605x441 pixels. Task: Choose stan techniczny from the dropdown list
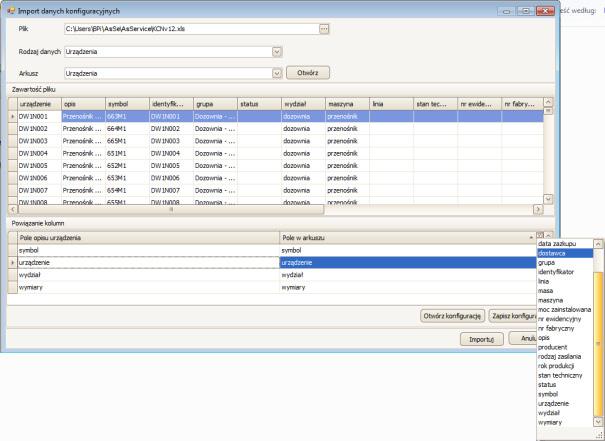[565, 375]
